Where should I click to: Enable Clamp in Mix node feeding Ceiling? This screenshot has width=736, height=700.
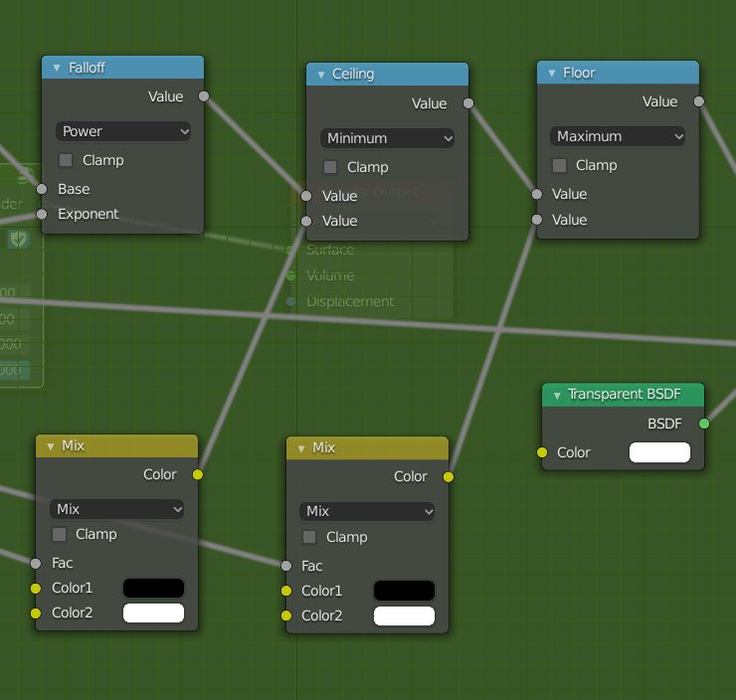click(x=59, y=534)
